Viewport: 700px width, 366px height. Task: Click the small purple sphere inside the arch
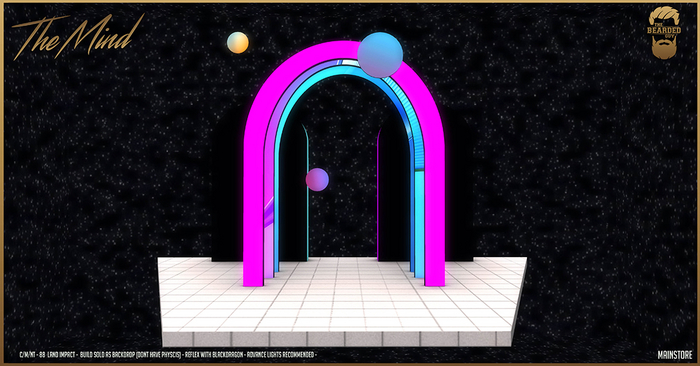click(x=317, y=179)
